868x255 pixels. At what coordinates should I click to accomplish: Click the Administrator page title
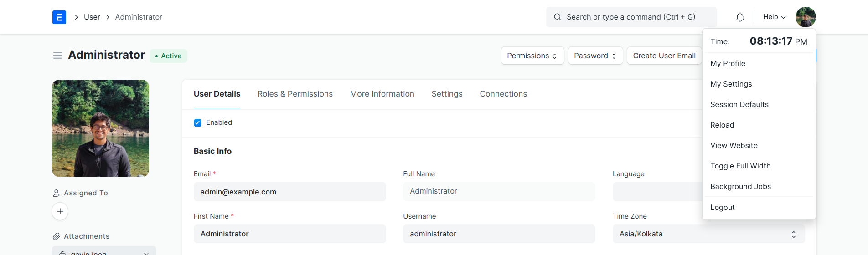[x=107, y=55]
